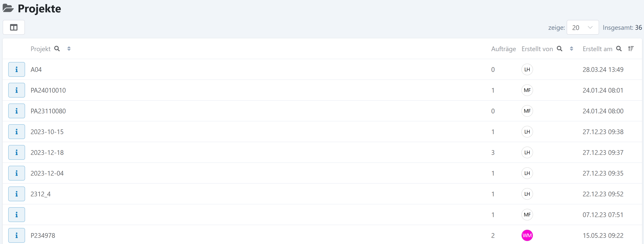644x244 pixels.
Task: Click info icon for PA23110080
Action: (x=16, y=111)
